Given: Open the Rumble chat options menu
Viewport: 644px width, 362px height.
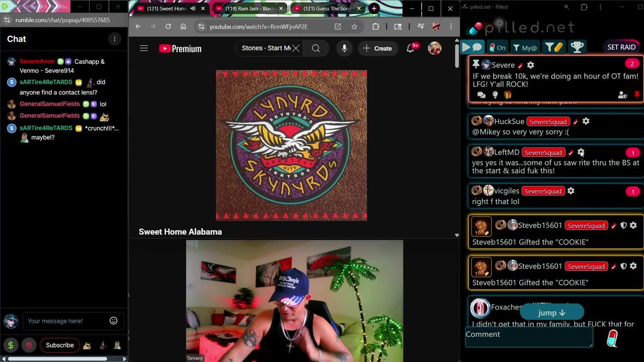Looking at the screenshot, I should (x=115, y=39).
